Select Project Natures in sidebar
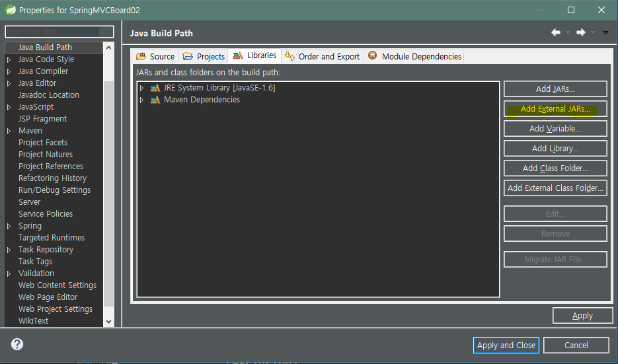Viewport: 618px width, 364px height. coord(46,155)
